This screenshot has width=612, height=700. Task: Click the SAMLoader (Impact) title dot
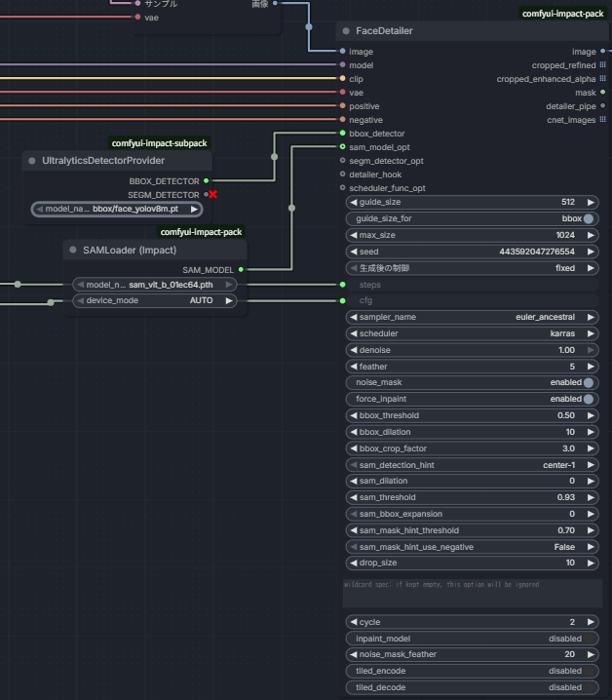click(73, 251)
